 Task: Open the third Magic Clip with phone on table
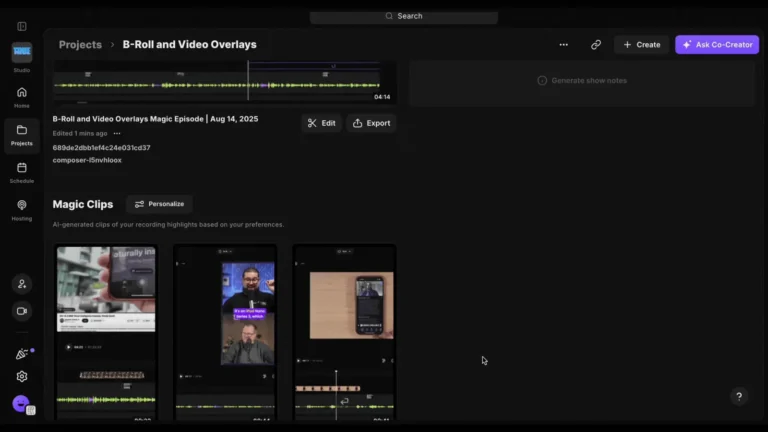344,332
